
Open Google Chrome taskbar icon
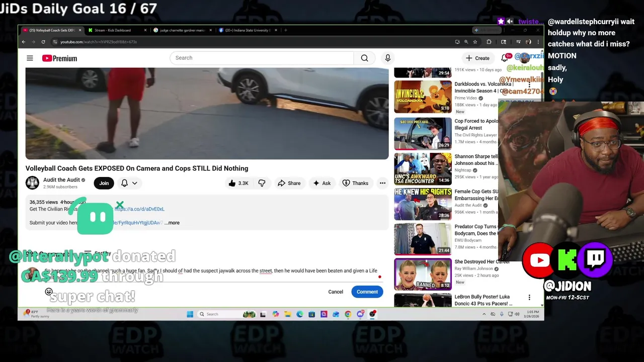[x=348, y=314]
